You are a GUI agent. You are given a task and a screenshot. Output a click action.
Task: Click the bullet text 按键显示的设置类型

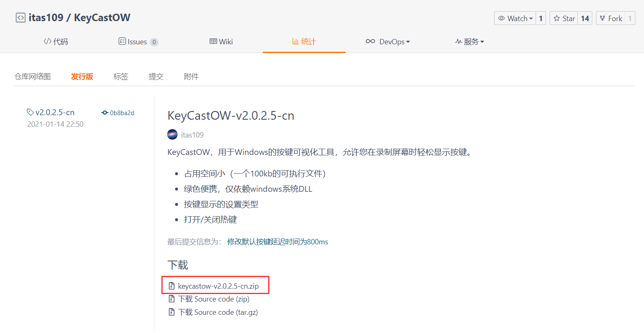[x=221, y=204]
